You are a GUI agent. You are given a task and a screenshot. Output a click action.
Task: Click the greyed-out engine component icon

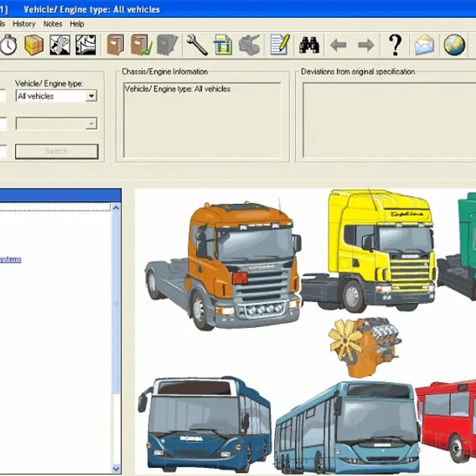pos(250,45)
